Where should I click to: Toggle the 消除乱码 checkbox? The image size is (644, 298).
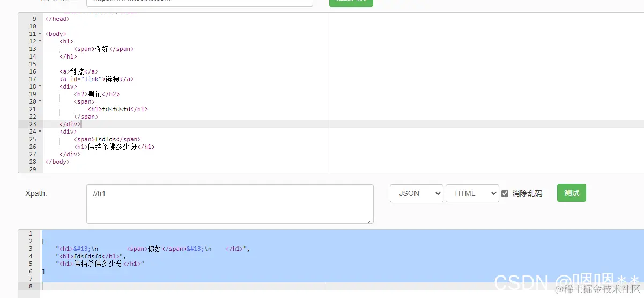click(x=505, y=193)
